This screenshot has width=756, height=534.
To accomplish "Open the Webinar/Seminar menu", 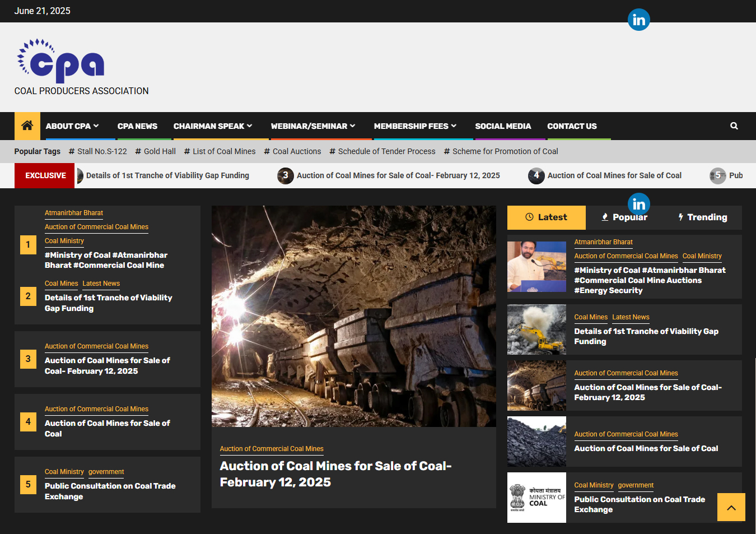I will click(x=313, y=126).
